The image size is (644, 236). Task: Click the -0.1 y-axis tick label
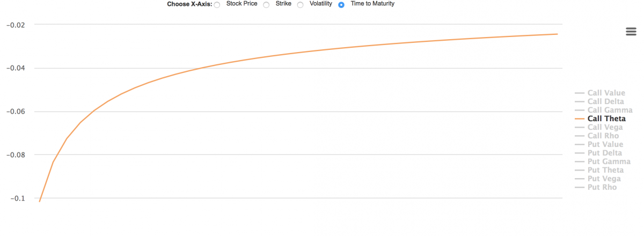click(17, 198)
